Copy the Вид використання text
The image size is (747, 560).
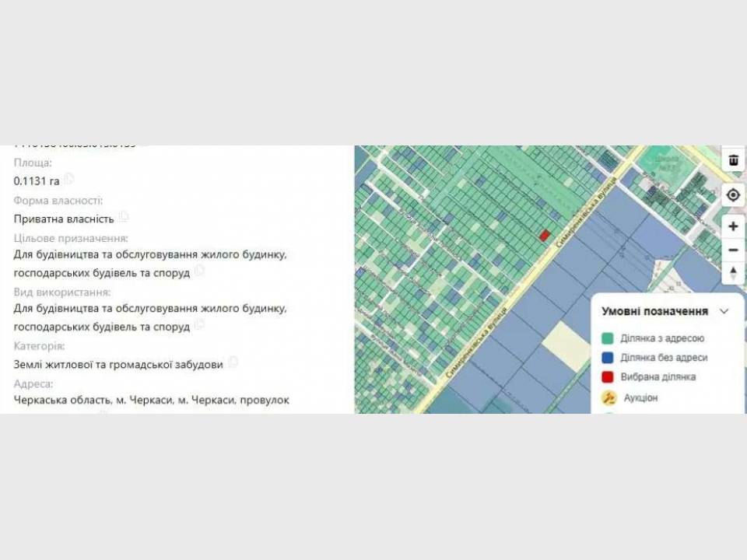coord(200,325)
